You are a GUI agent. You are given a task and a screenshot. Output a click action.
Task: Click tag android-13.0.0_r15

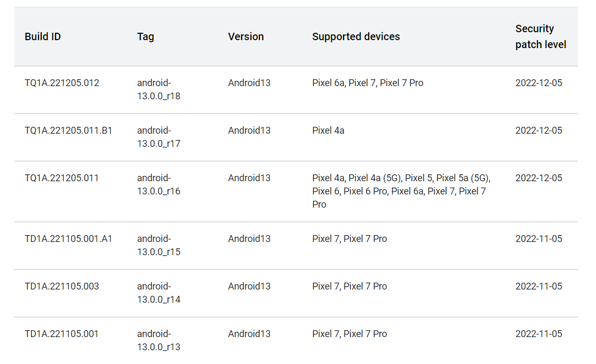click(159, 245)
